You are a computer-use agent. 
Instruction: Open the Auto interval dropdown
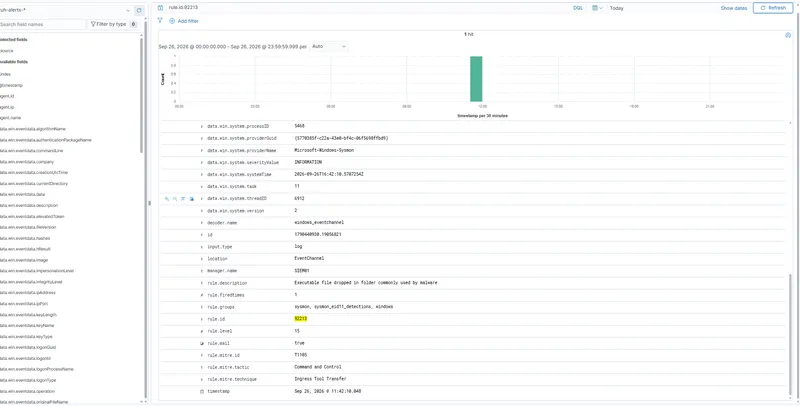(329, 46)
